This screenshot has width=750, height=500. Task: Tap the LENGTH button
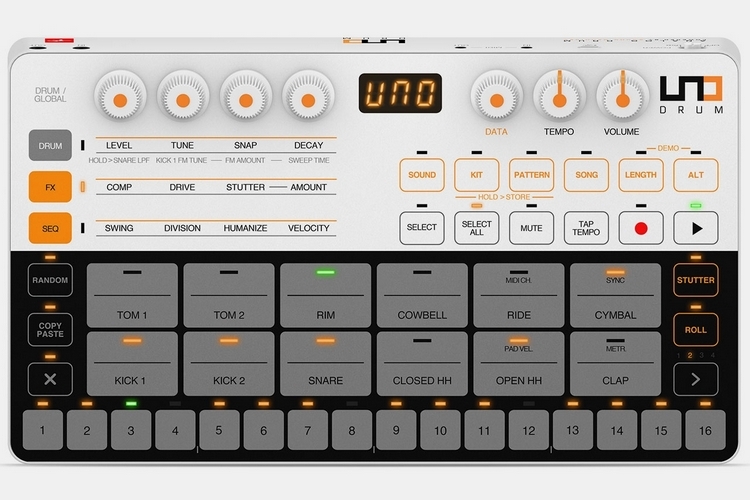tap(641, 175)
